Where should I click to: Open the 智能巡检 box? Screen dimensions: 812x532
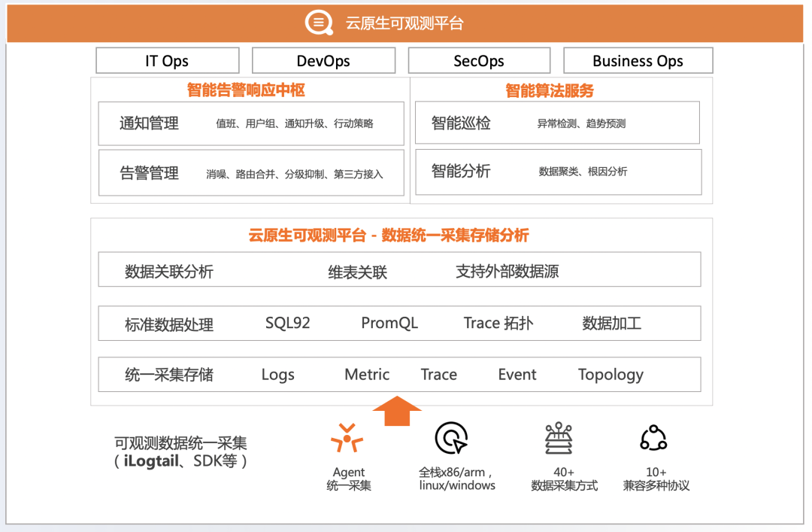(x=558, y=123)
